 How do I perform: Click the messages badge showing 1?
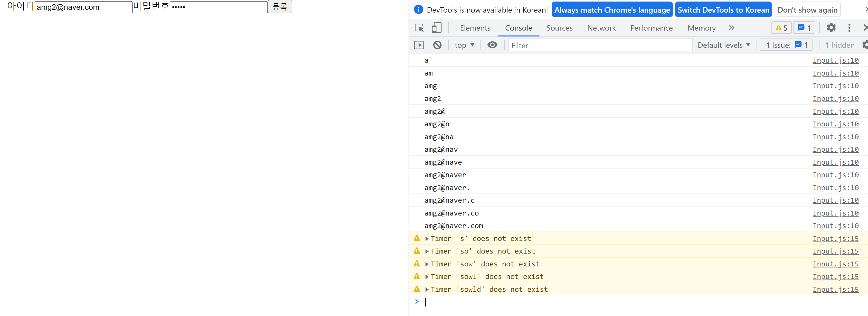804,28
